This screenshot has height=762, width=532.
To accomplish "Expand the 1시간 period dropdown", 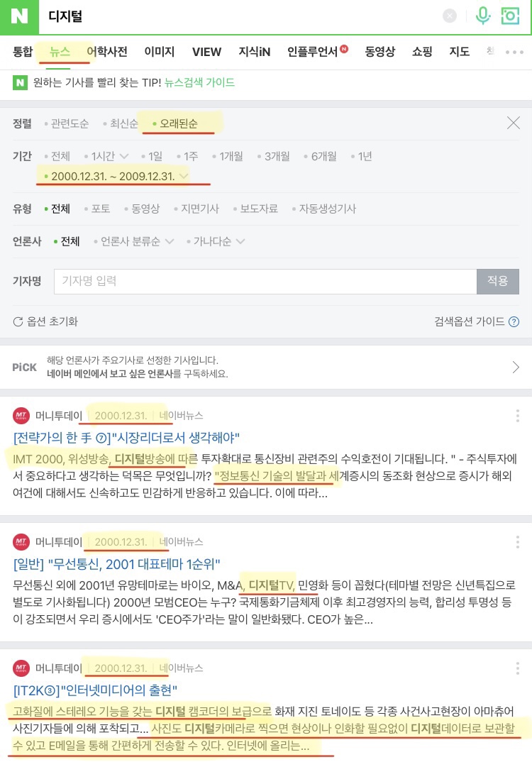I will pos(106,156).
